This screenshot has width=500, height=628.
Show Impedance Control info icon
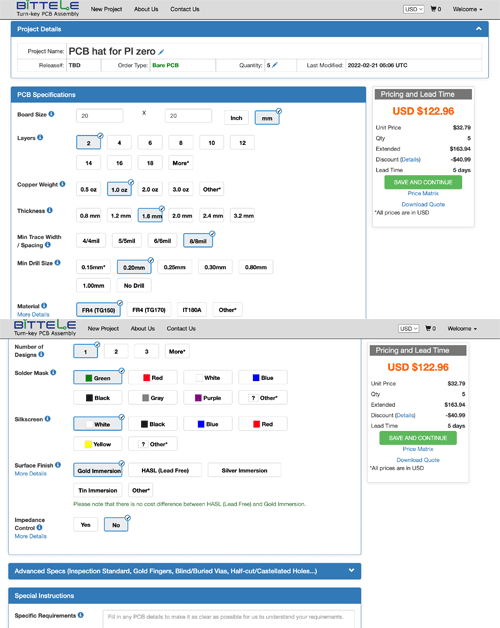39,527
